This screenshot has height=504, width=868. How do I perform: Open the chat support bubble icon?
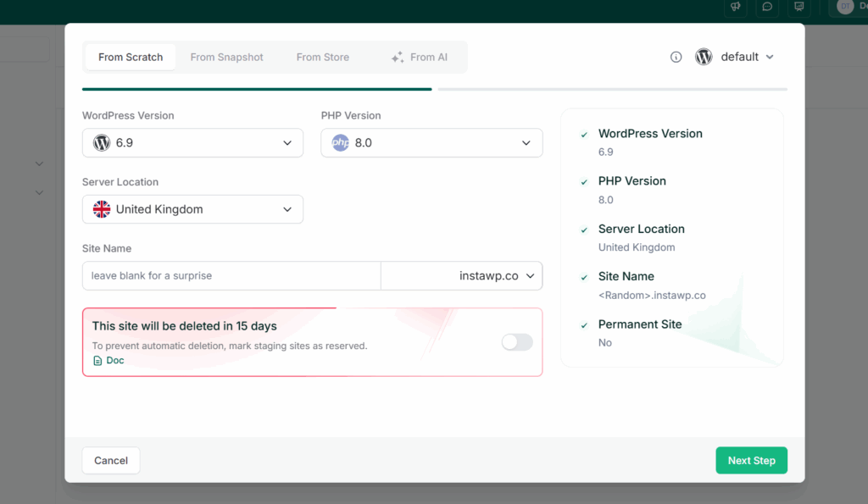(767, 8)
